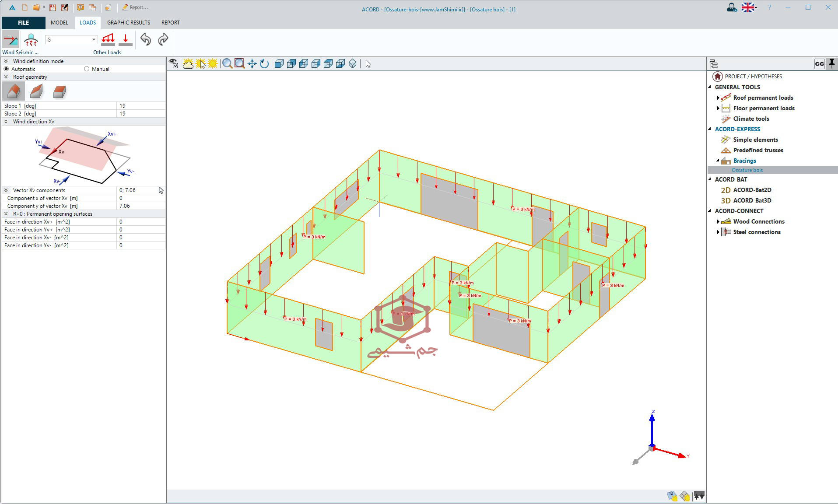
Task: Open the FILE menu tab
Action: click(24, 23)
